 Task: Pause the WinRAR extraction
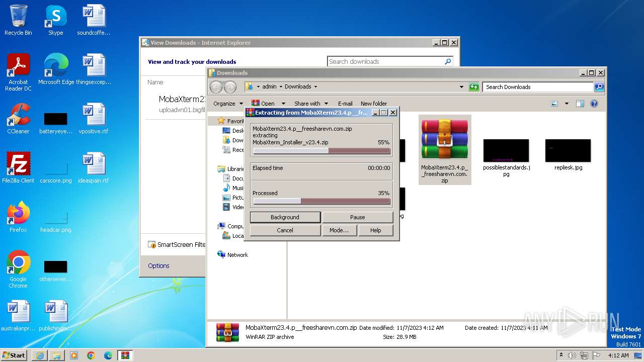coord(357,217)
